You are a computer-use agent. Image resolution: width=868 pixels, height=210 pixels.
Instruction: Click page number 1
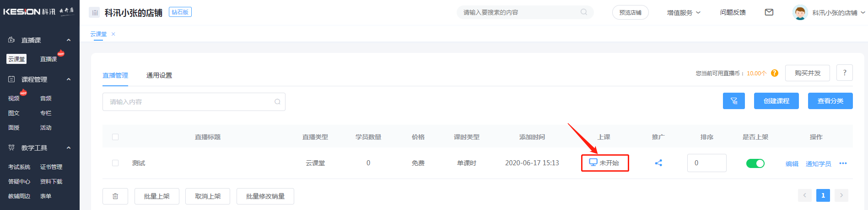(x=823, y=195)
